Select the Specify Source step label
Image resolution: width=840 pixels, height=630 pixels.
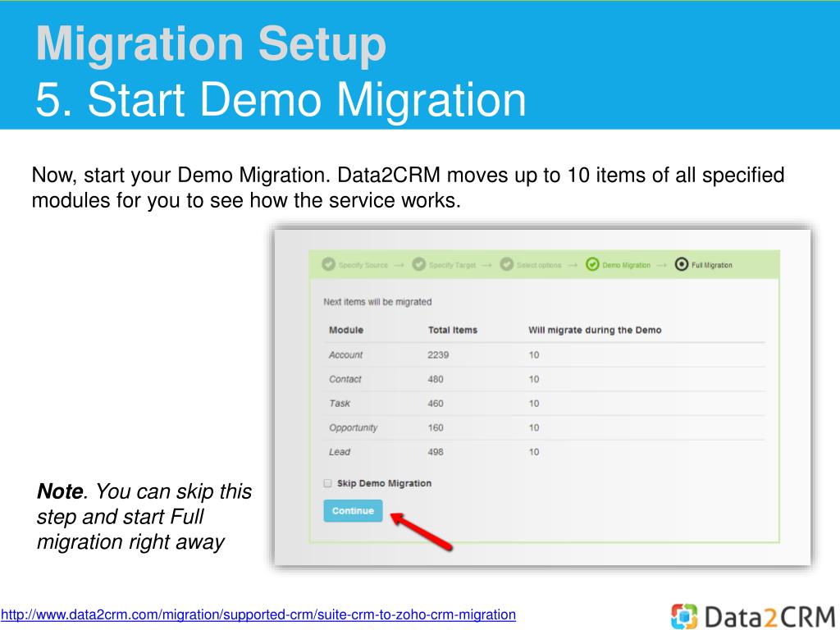(363, 265)
